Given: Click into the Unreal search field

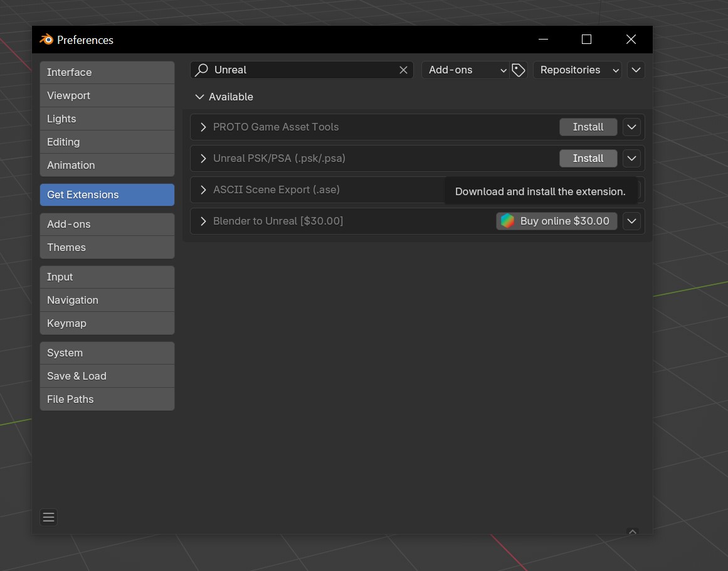Looking at the screenshot, I should click(302, 70).
